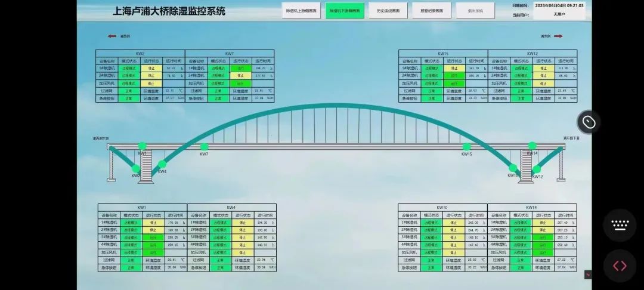
Task: Select the KW4 green node on the arch
Action: point(162,164)
